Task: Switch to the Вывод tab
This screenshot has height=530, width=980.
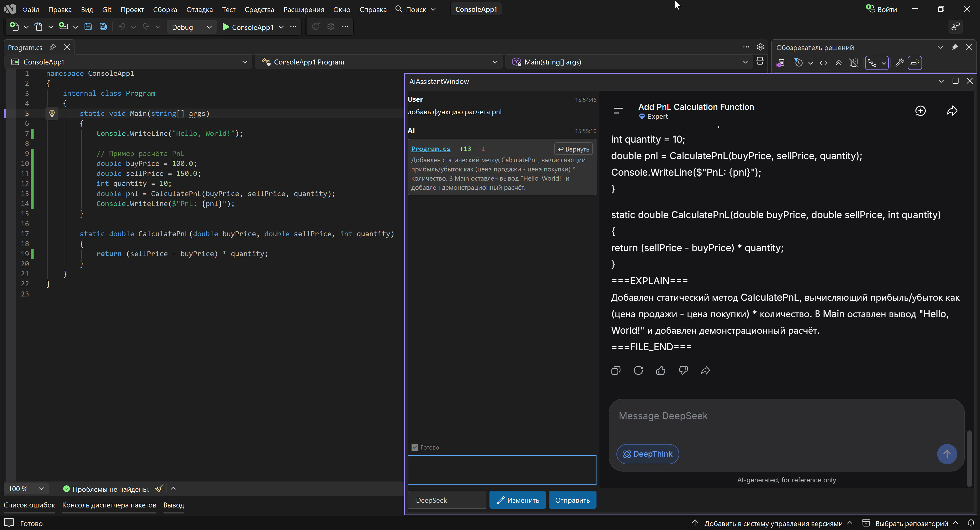Action: click(x=173, y=505)
